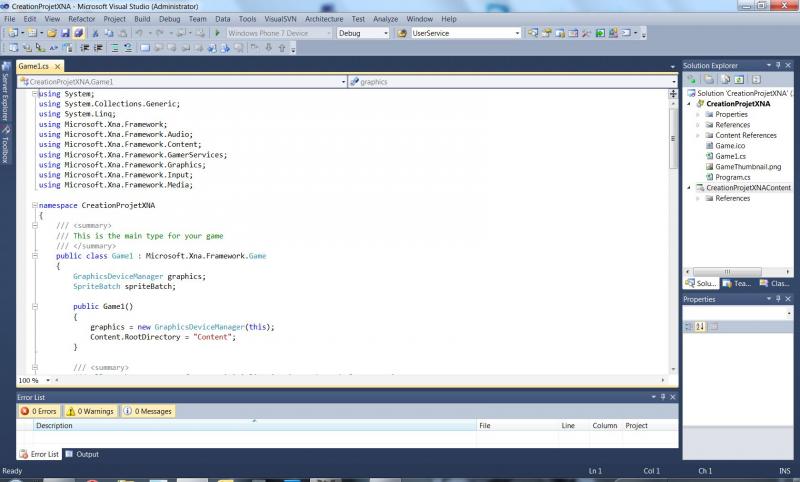This screenshot has height=482, width=800.
Task: Click the Save disk icon
Action: pyautogui.click(x=65, y=33)
